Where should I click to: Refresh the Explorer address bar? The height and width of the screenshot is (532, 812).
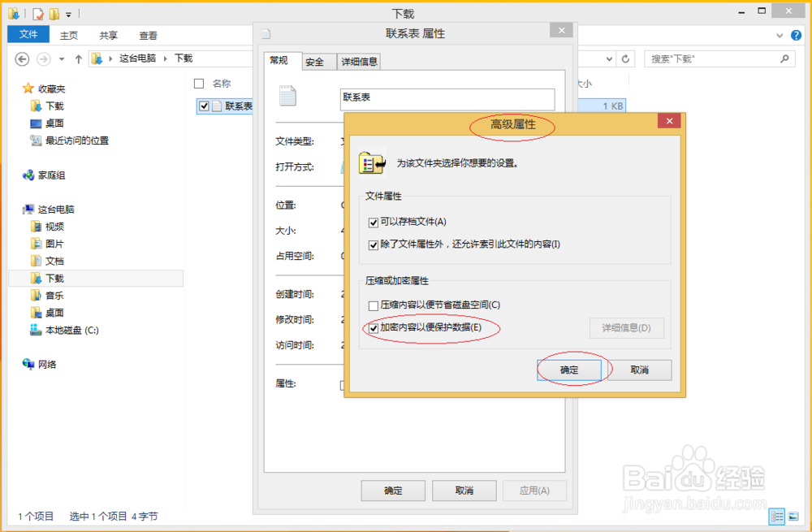[x=625, y=59]
